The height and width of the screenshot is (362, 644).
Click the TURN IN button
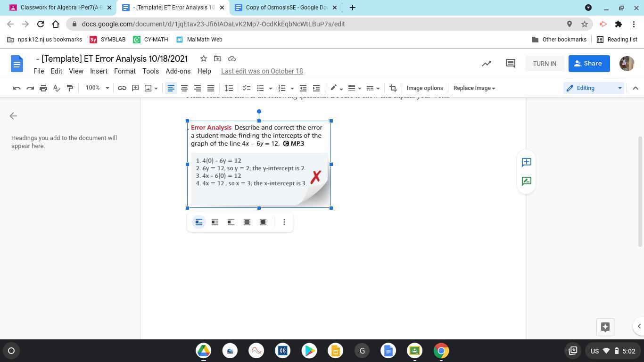click(545, 64)
